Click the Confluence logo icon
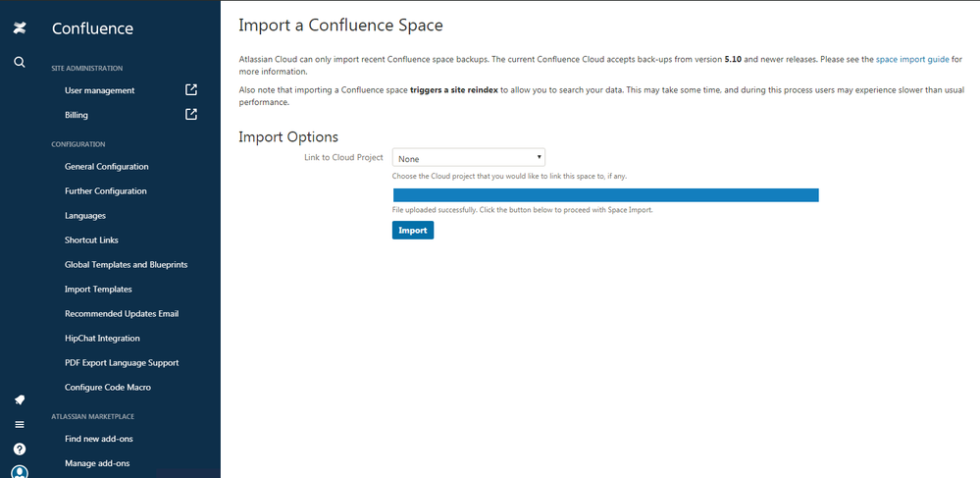This screenshot has width=980, height=478. (x=20, y=27)
